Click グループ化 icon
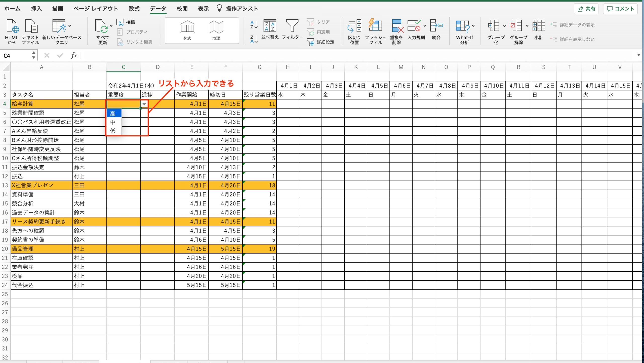Screen dimensions: 644x363 tap(494, 26)
